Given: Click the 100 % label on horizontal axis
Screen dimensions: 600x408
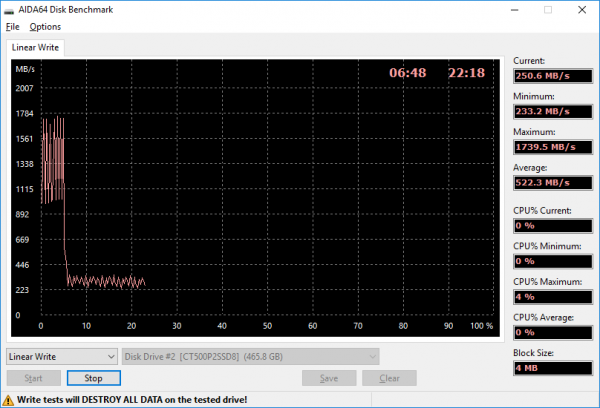Looking at the screenshot, I should [481, 326].
